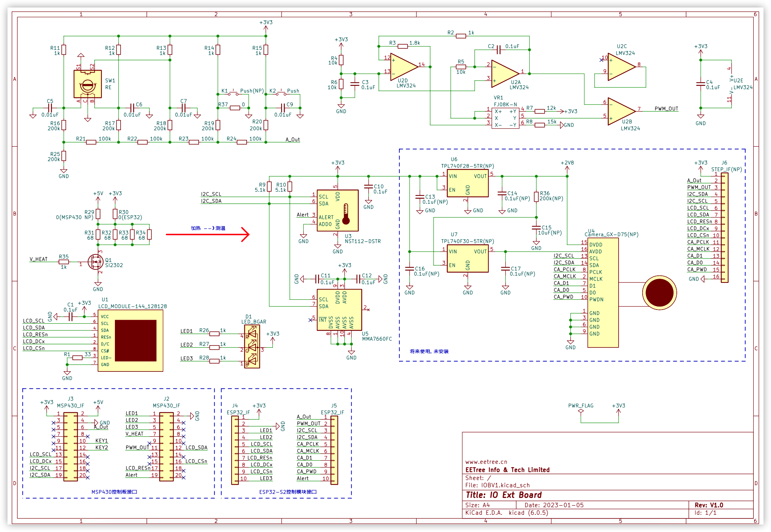The height and width of the screenshot is (532, 771).
Task: Click the red heating-to-measurement arrow
Action: [x=208, y=234]
